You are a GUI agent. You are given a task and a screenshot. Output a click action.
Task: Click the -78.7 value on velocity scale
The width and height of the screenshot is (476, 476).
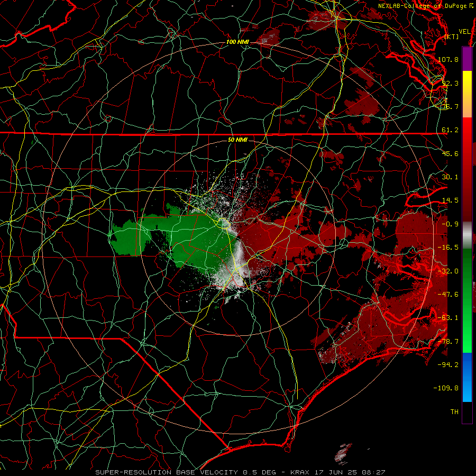[x=448, y=342]
